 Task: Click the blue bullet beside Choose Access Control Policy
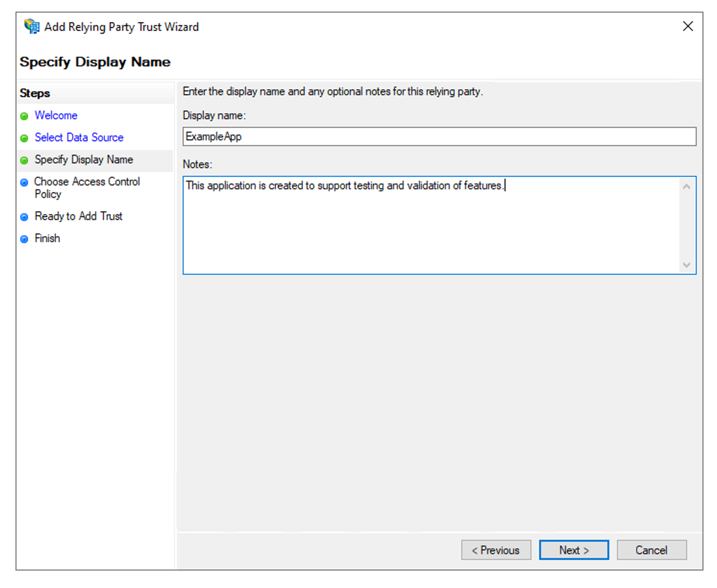(x=24, y=182)
